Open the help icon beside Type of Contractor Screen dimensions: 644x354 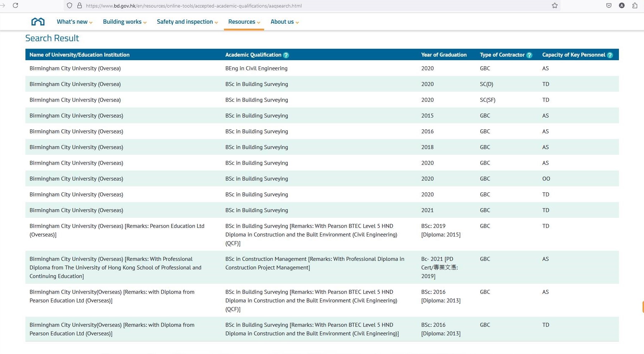coord(529,55)
